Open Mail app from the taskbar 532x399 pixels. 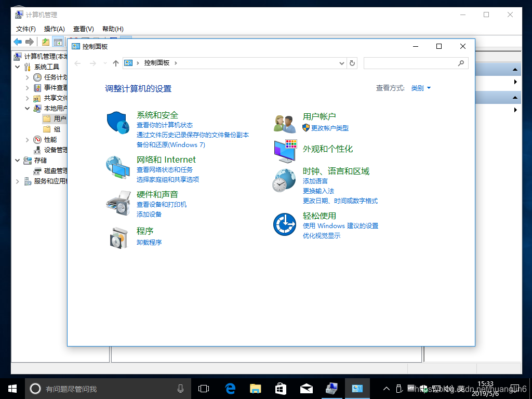307,389
